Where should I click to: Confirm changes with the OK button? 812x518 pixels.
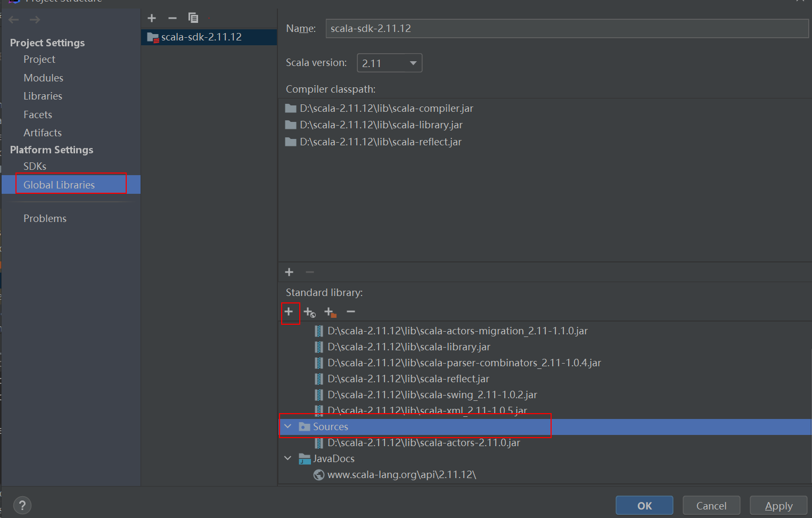pyautogui.click(x=644, y=505)
